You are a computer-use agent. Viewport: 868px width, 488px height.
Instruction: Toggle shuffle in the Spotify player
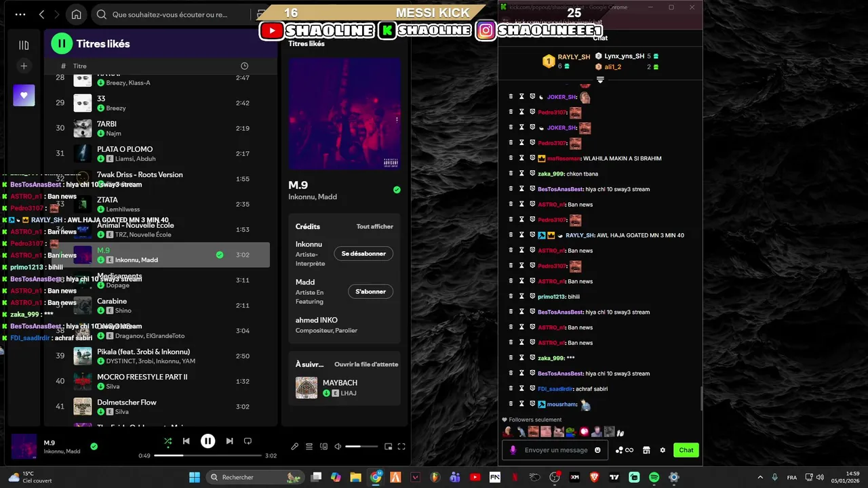[x=167, y=441]
